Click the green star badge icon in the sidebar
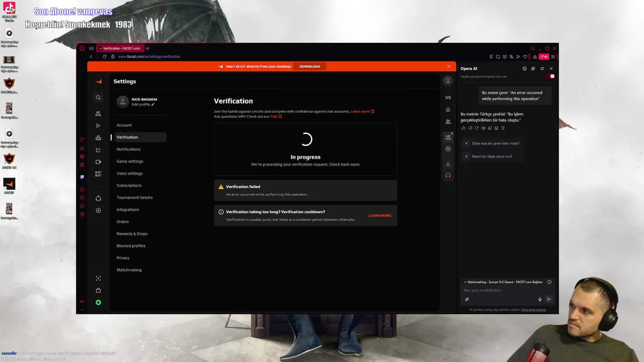644x362 pixels. click(x=98, y=302)
